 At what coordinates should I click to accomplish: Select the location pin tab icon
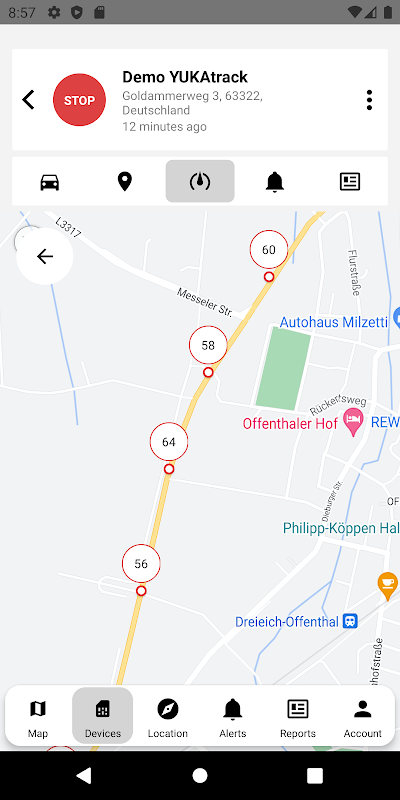coord(124,182)
